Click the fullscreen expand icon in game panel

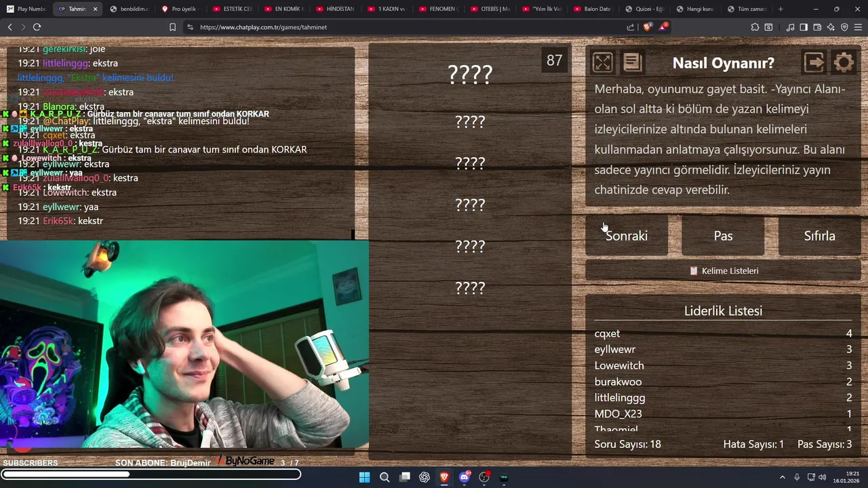click(602, 62)
